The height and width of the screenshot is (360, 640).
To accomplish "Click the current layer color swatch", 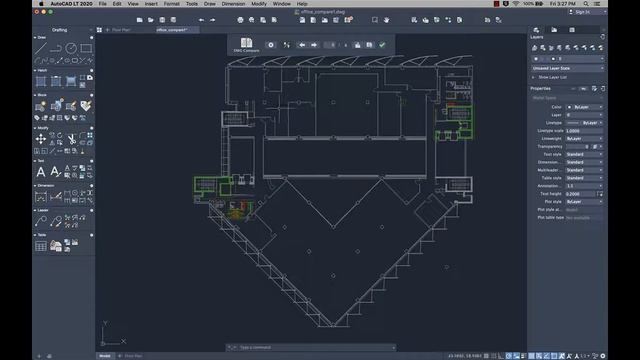I will pyautogui.click(x=553, y=59).
